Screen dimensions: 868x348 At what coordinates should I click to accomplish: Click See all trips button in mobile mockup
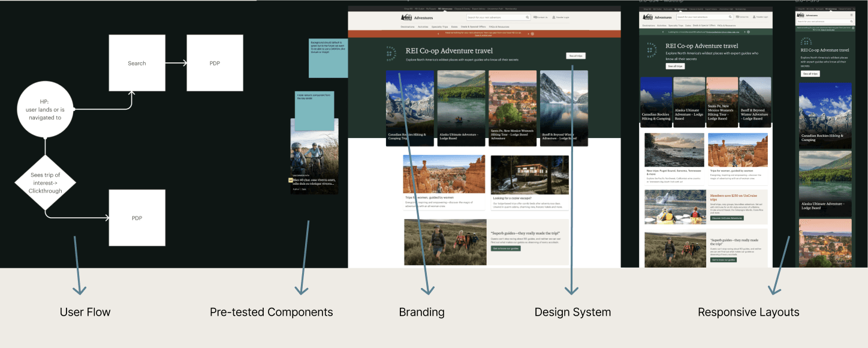[810, 74]
